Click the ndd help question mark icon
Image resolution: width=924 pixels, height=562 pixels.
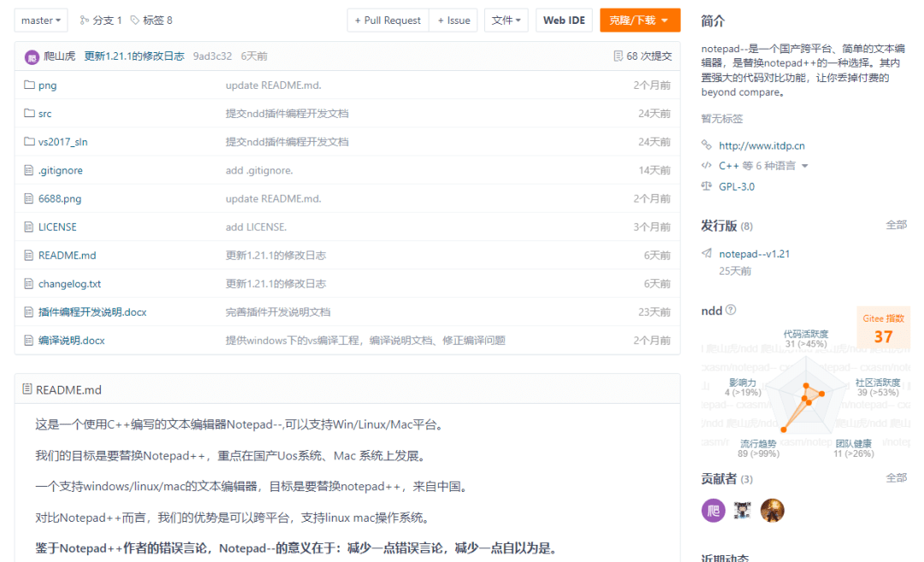point(731,310)
